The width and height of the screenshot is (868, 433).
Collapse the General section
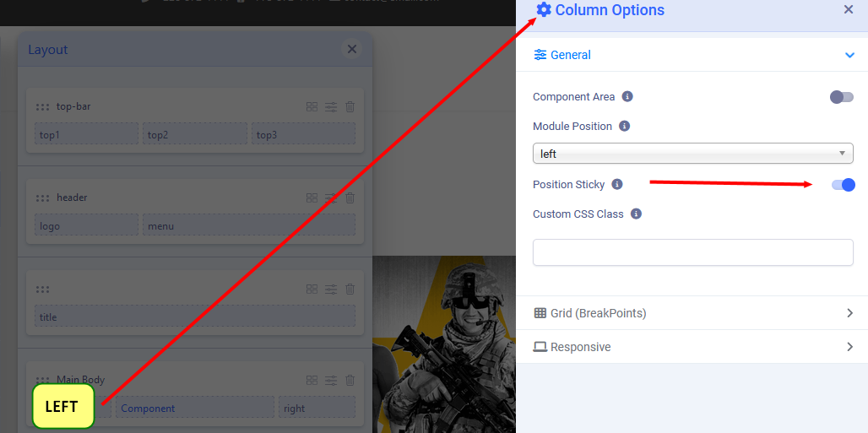[x=692, y=55]
